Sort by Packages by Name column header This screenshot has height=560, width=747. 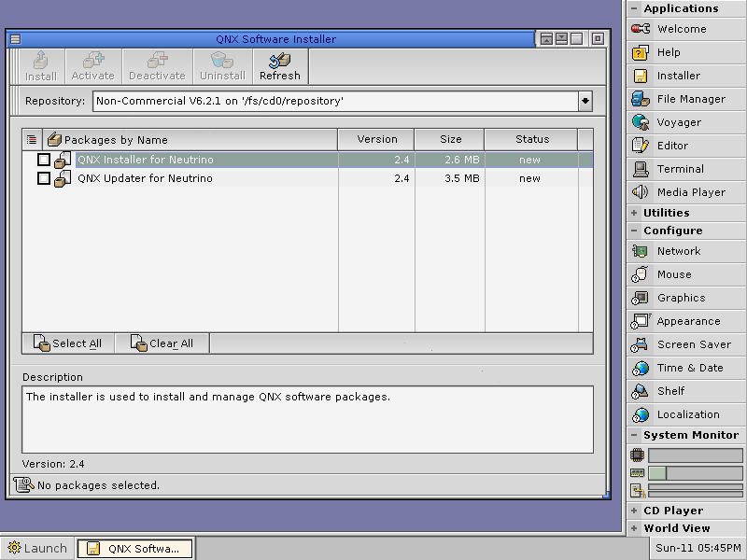190,139
